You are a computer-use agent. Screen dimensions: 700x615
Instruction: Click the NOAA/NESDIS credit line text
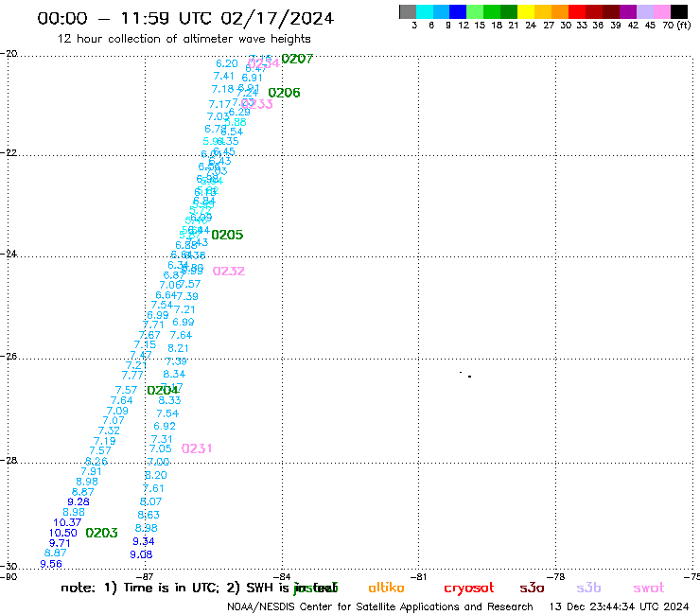(380, 607)
